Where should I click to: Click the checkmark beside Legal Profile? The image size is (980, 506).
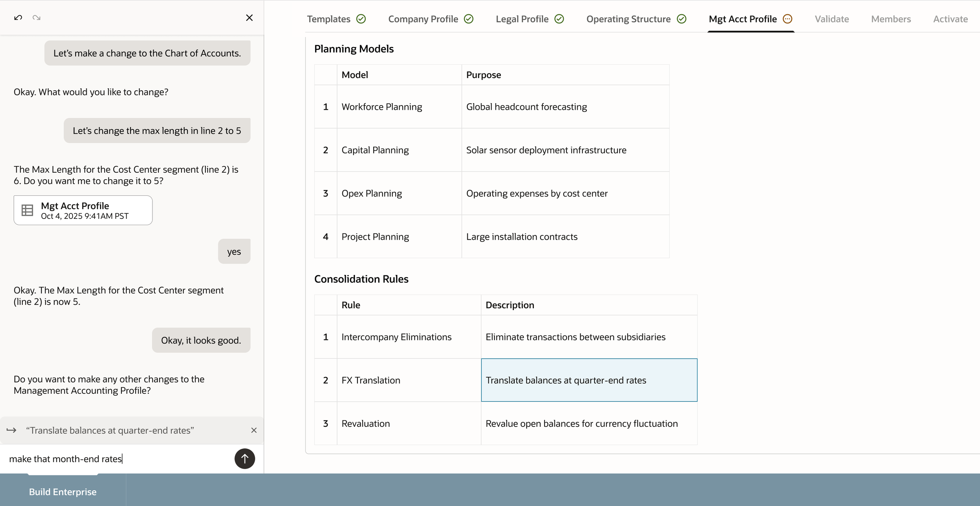tap(559, 18)
